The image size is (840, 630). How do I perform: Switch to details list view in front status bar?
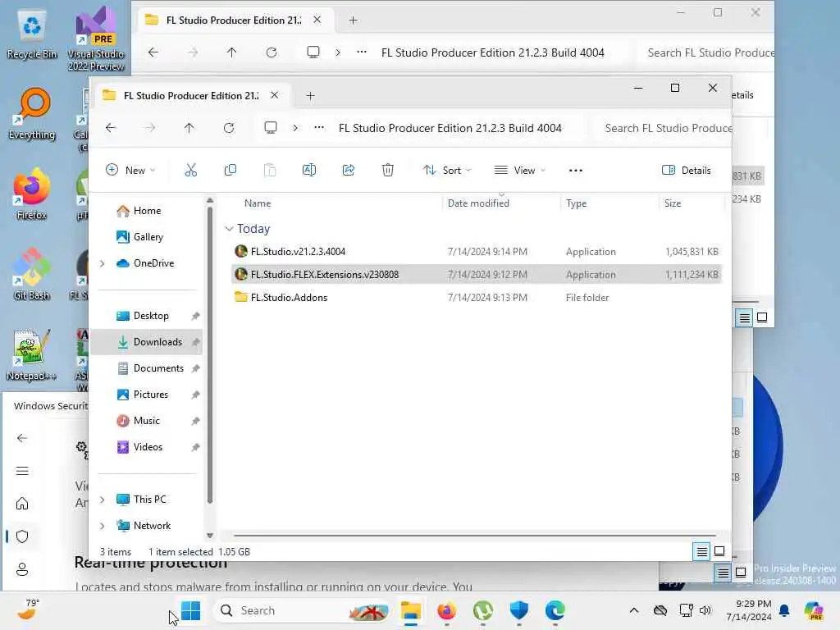pyautogui.click(x=702, y=551)
